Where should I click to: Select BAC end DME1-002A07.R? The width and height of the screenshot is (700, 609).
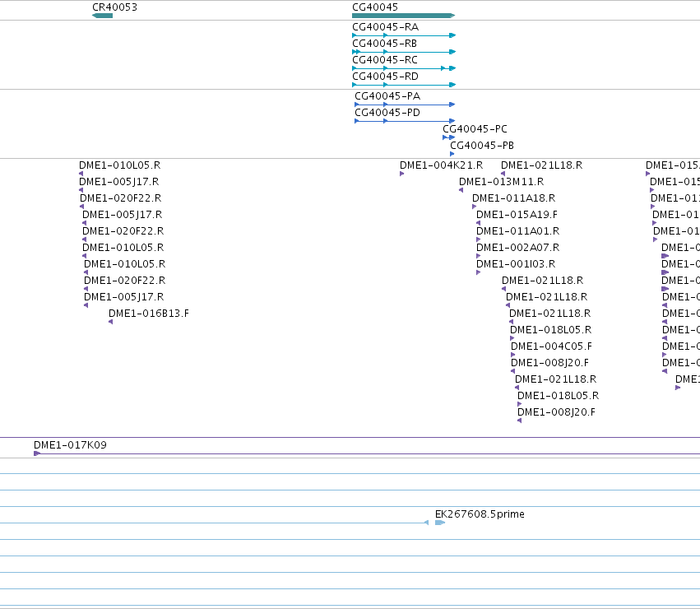click(x=518, y=248)
